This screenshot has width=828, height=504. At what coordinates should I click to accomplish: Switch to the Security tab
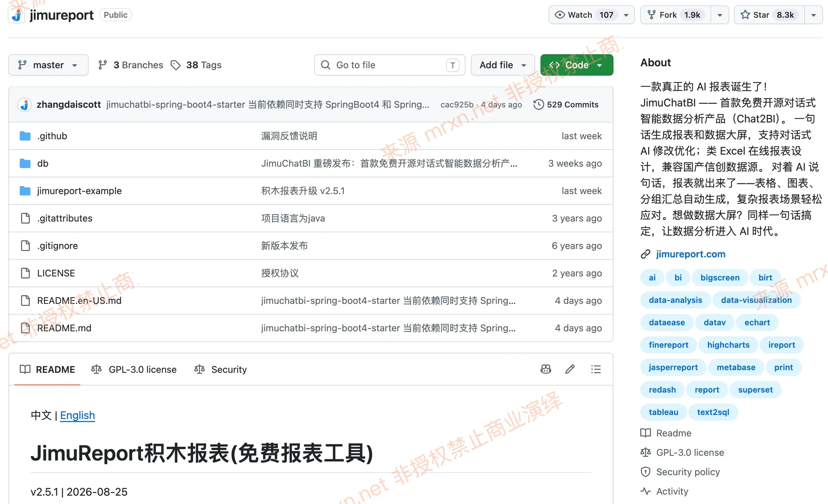tap(221, 369)
